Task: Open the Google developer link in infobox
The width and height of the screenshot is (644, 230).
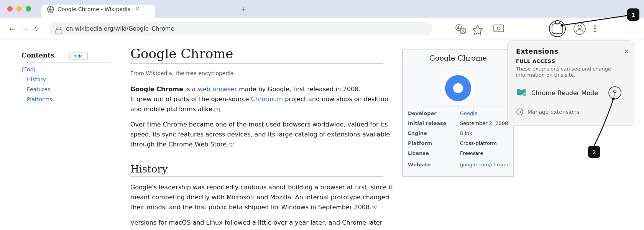Action: (x=469, y=113)
